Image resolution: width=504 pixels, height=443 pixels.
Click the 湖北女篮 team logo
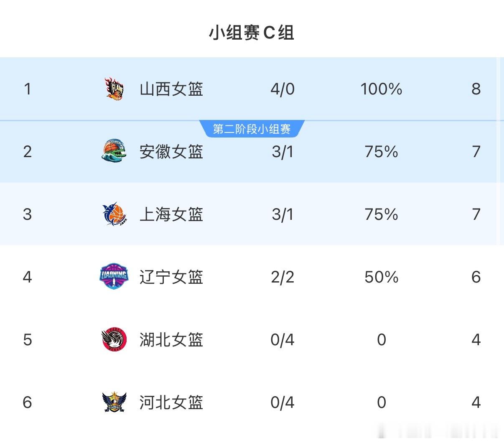click(113, 340)
